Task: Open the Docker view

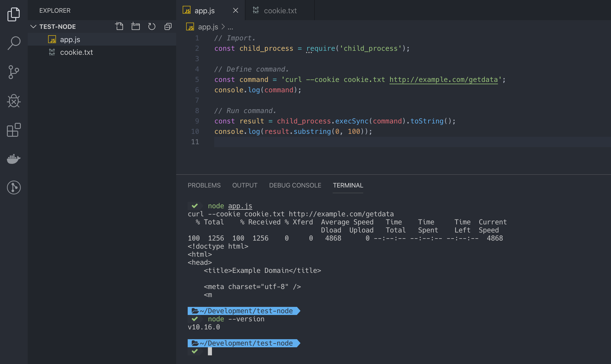Action: 14,159
